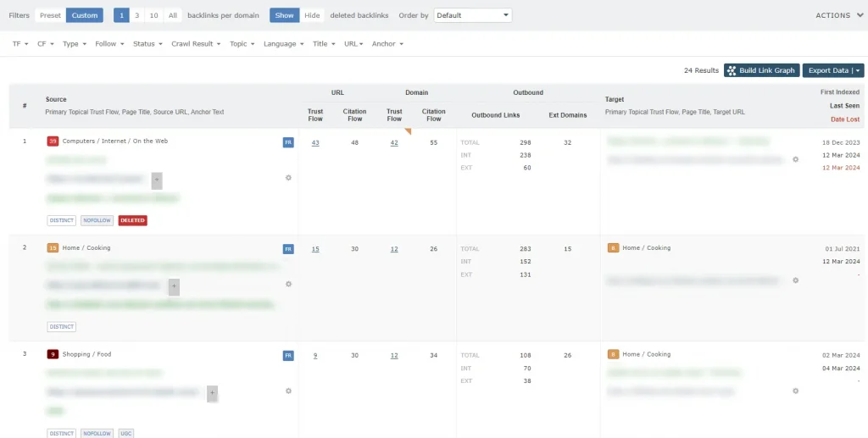Select 3 backlinks per domain
Viewport: 868px width, 438px height.
click(136, 15)
